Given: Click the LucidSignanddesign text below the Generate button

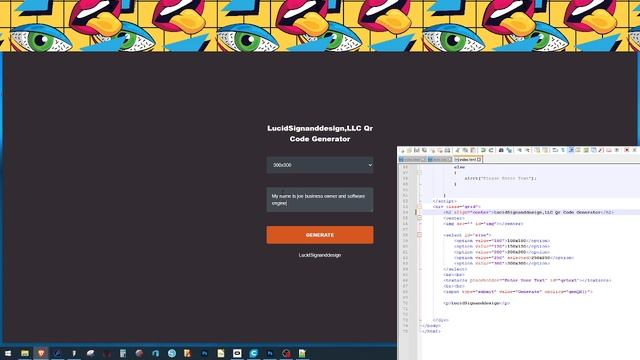Looking at the screenshot, I should [x=320, y=255].
